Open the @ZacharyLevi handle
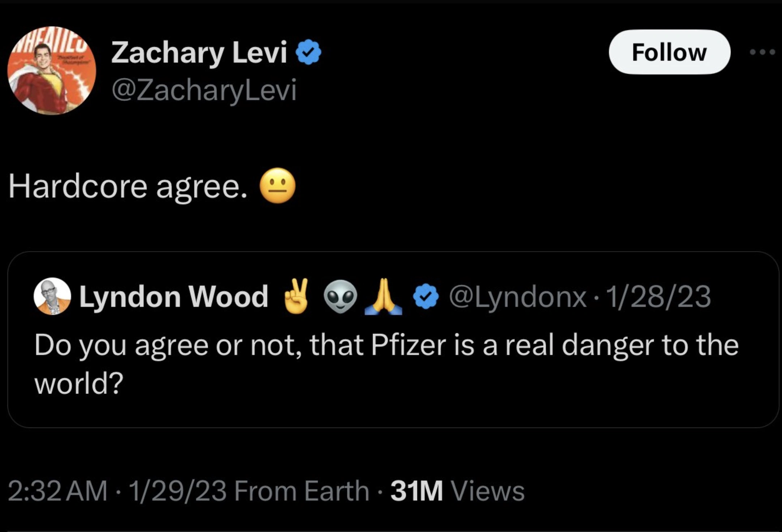Screen dimensions: 782x532 point(204,90)
